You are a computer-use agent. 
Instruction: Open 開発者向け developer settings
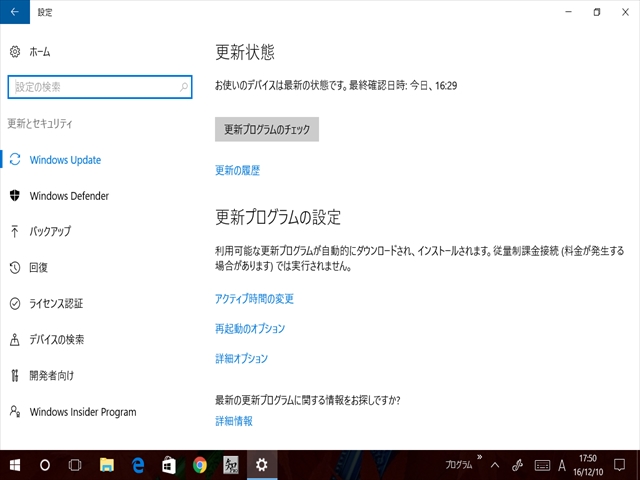50,376
